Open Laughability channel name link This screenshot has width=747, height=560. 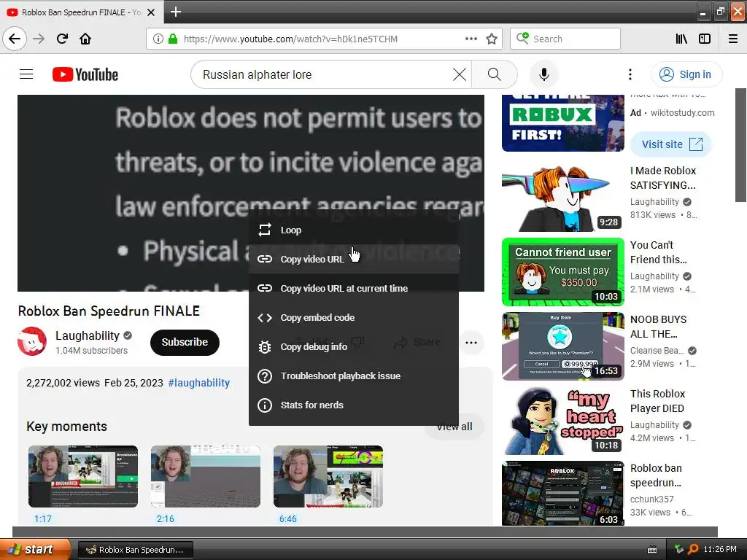click(88, 335)
